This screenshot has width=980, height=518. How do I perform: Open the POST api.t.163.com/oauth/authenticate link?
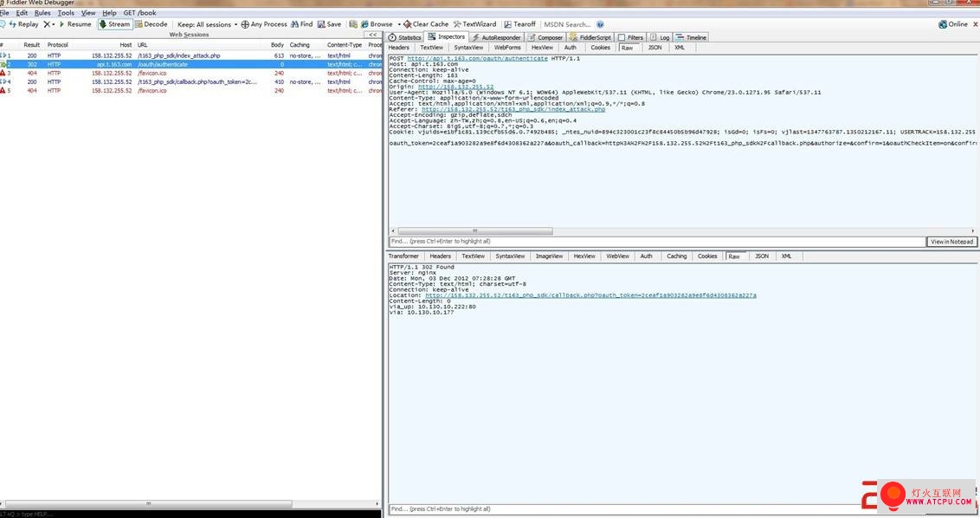478,59
